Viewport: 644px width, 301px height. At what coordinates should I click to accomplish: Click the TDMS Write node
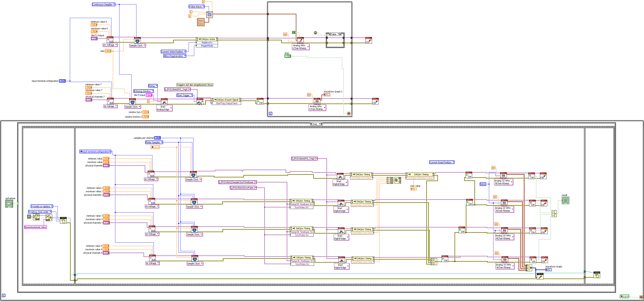(540, 276)
